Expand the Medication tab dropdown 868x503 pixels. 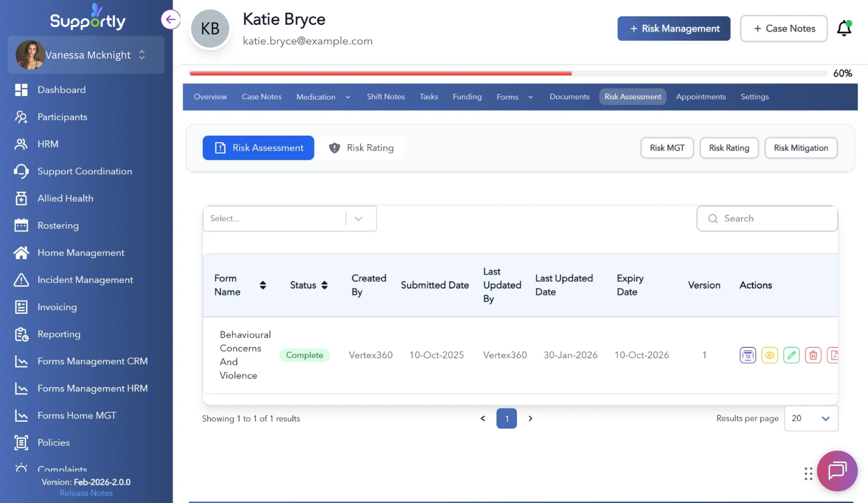(x=348, y=97)
